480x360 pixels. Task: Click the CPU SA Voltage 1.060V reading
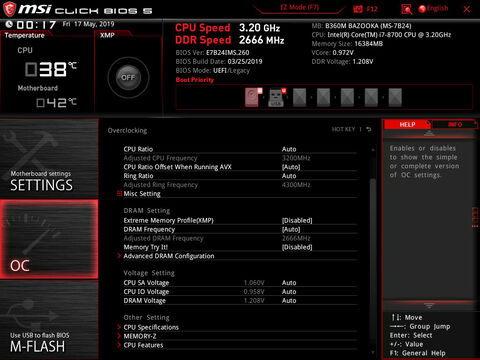(254, 283)
